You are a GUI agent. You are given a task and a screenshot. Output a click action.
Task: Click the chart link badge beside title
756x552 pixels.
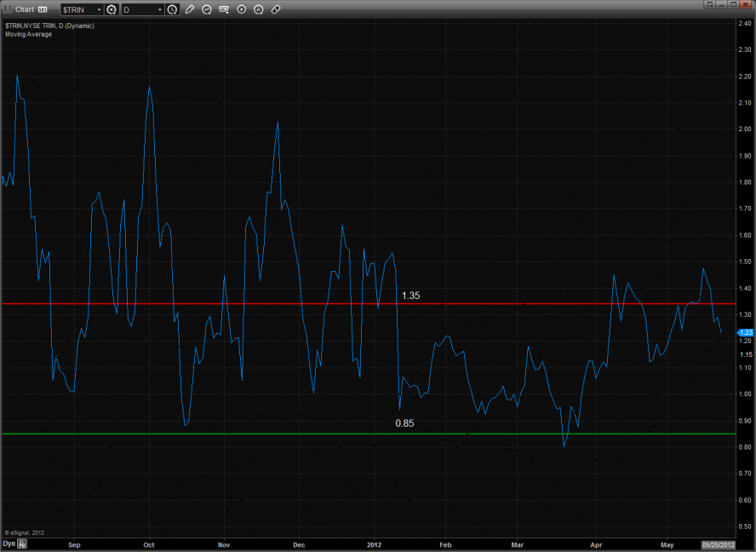tap(43, 9)
